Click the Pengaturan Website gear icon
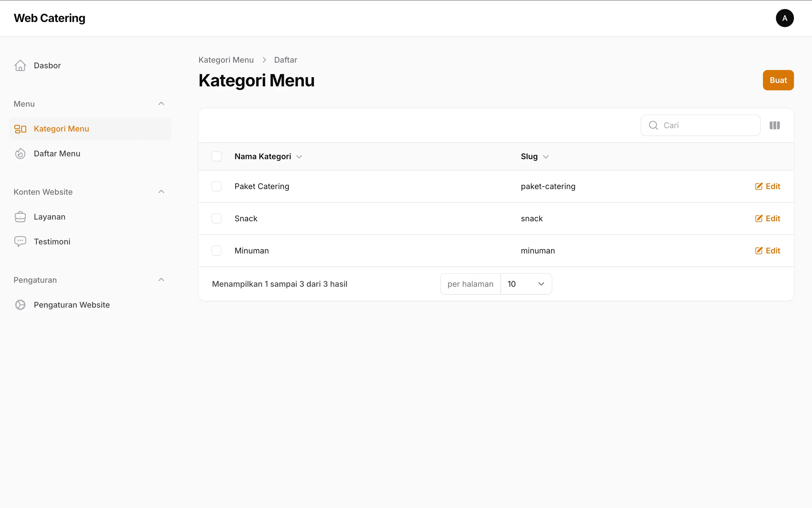Viewport: 812px width, 508px height. 20,305
